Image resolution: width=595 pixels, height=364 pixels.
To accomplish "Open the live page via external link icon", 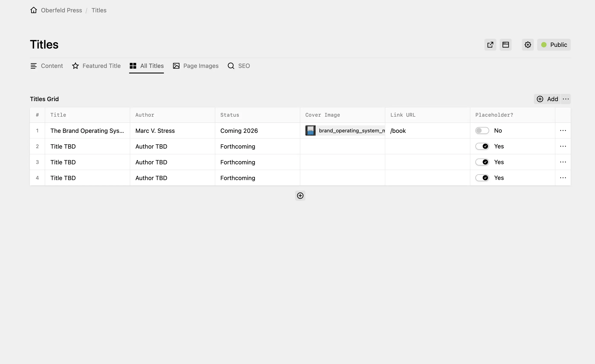I will pos(490,45).
